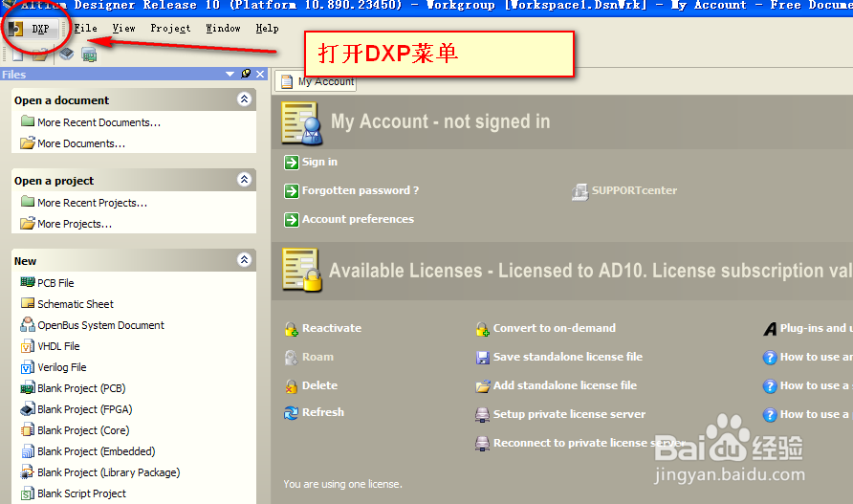Click the Sign in arrow icon
This screenshot has height=504, width=853.
tap(292, 163)
